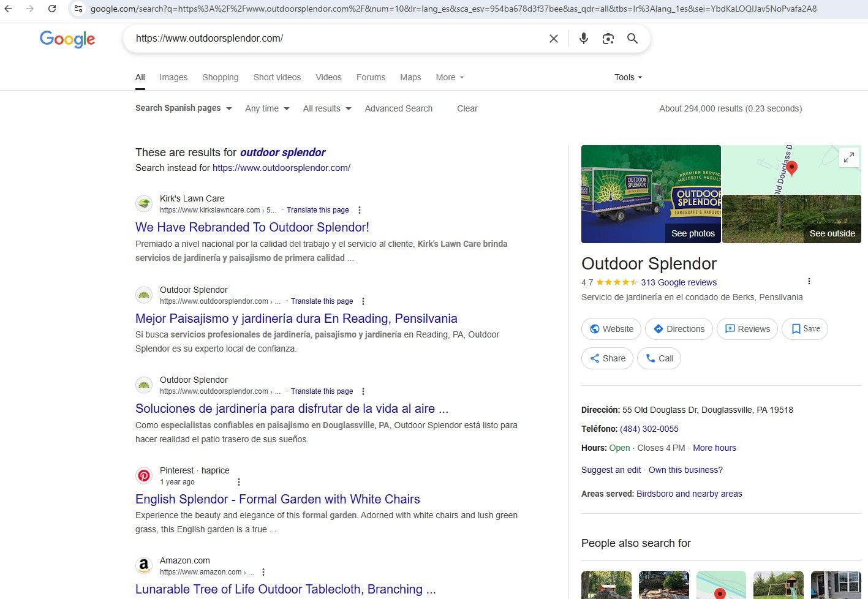
Task: Select the All tab
Action: pyautogui.click(x=140, y=77)
